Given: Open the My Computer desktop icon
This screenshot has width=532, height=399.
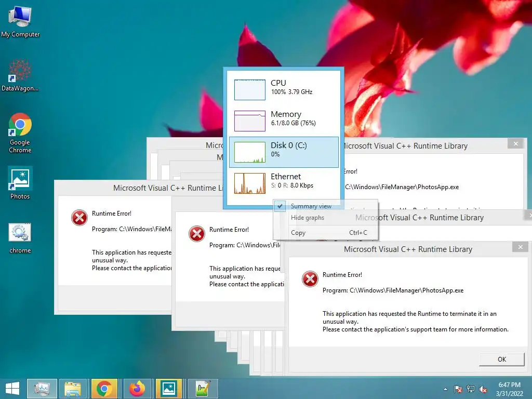Looking at the screenshot, I should click(x=20, y=21).
